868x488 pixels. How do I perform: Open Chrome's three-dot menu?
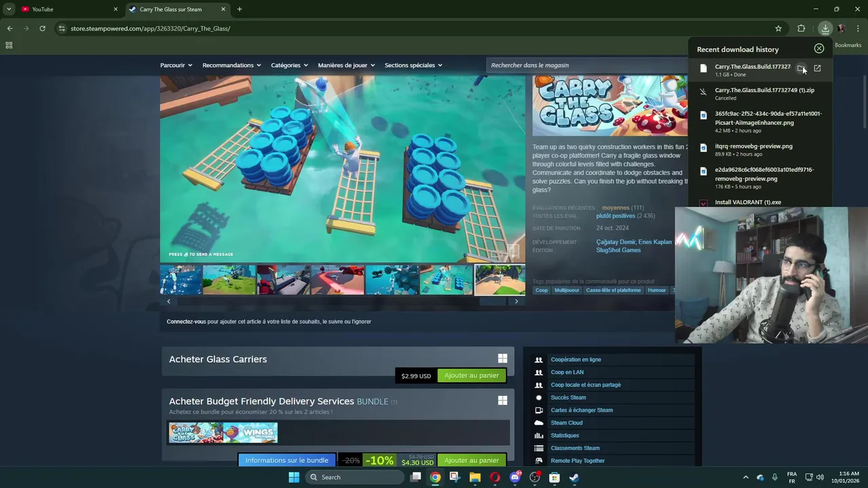pyautogui.click(x=859, y=28)
